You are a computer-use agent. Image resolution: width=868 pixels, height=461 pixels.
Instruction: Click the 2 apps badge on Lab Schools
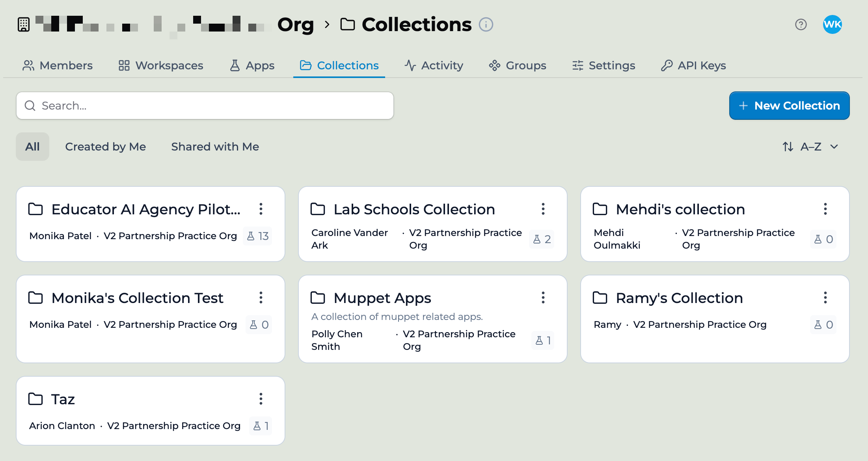click(542, 239)
